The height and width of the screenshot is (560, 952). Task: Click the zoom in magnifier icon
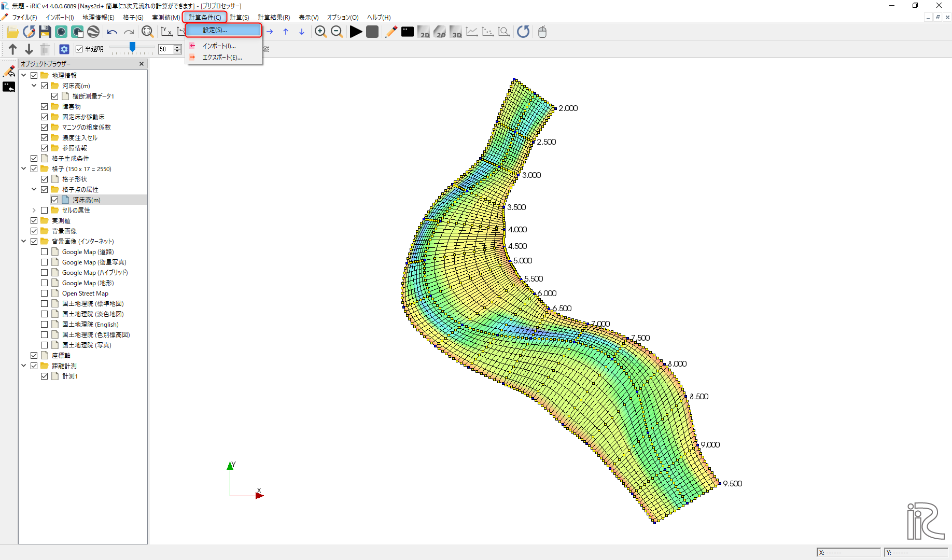[320, 32]
